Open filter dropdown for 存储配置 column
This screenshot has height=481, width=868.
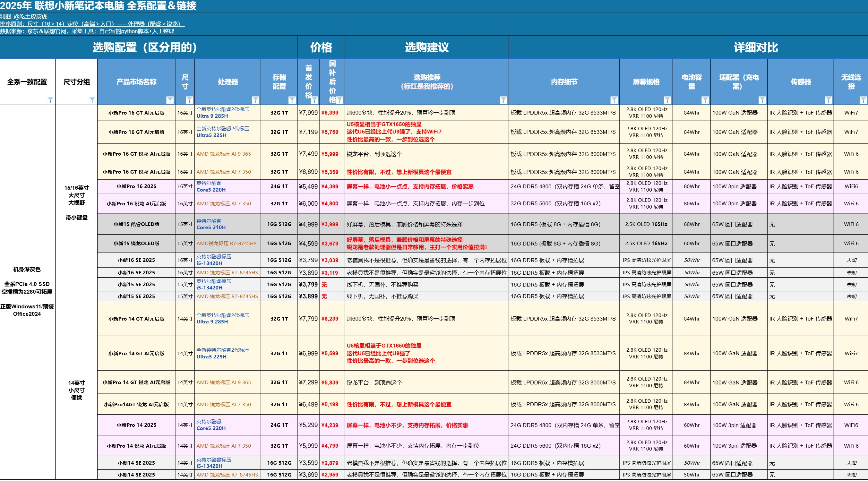tap(292, 100)
